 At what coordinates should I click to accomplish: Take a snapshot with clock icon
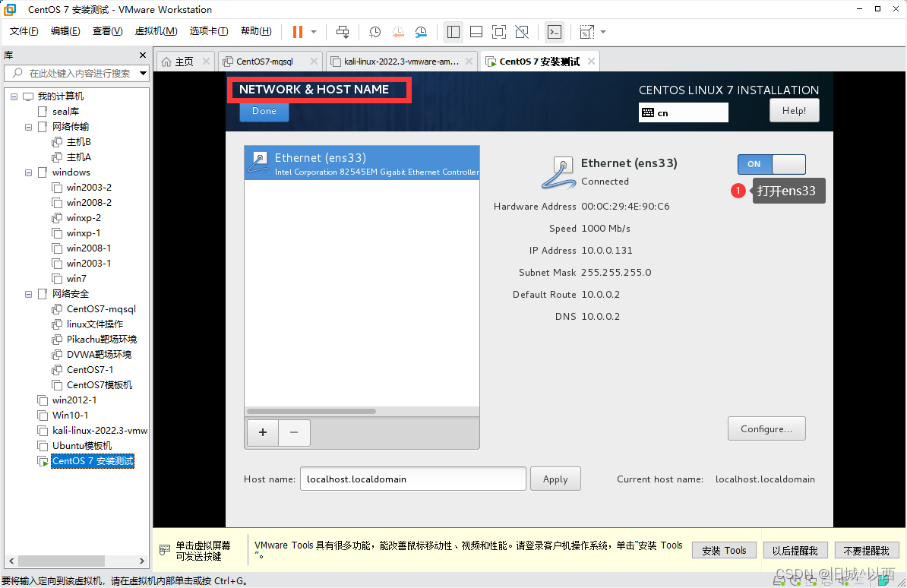pos(374,32)
